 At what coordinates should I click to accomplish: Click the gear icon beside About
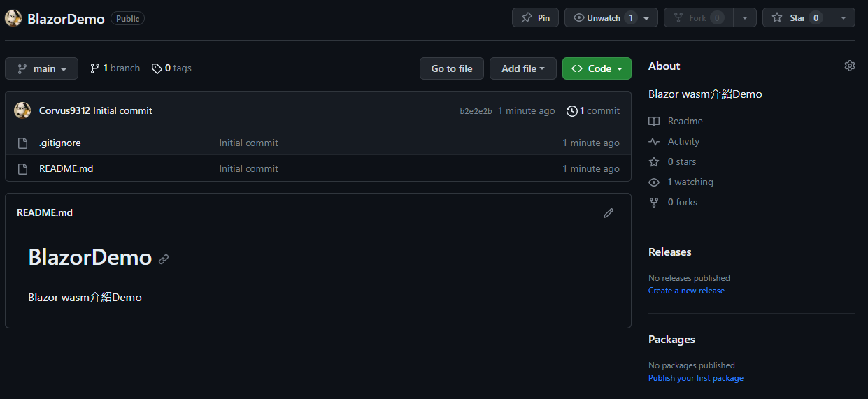coord(850,66)
